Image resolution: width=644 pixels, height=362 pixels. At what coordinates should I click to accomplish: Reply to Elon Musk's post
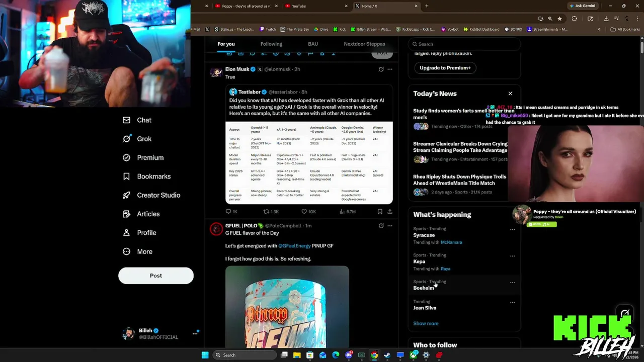tap(231, 212)
